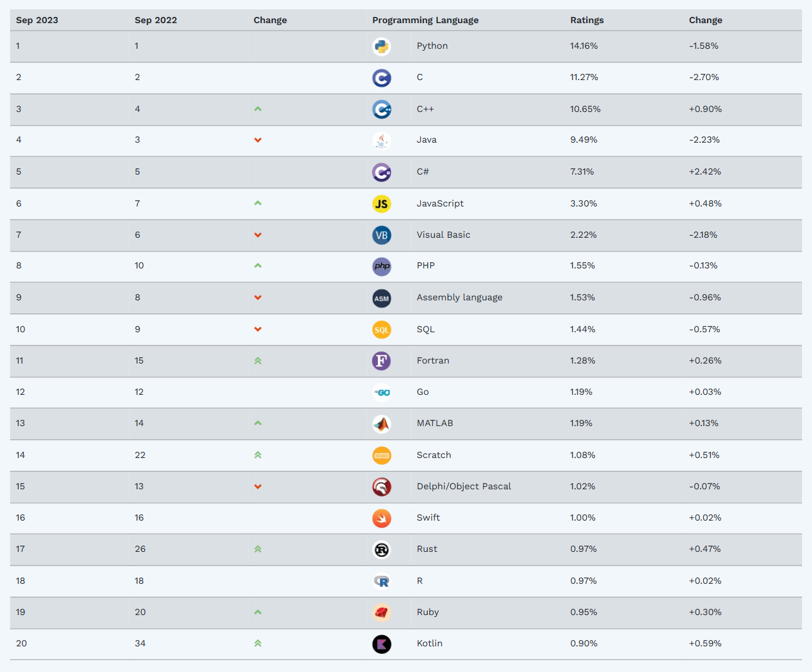Click the 14.16% rating for Python
812x672 pixels.
click(584, 46)
